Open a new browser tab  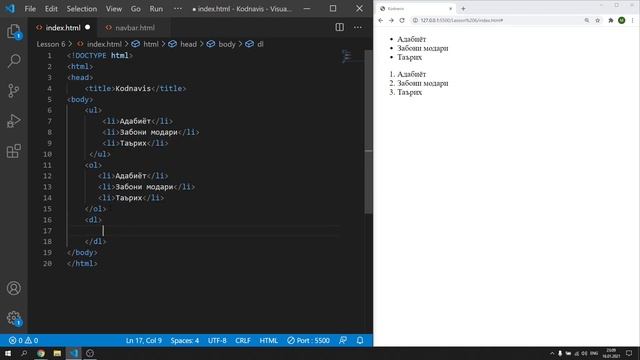point(463,9)
